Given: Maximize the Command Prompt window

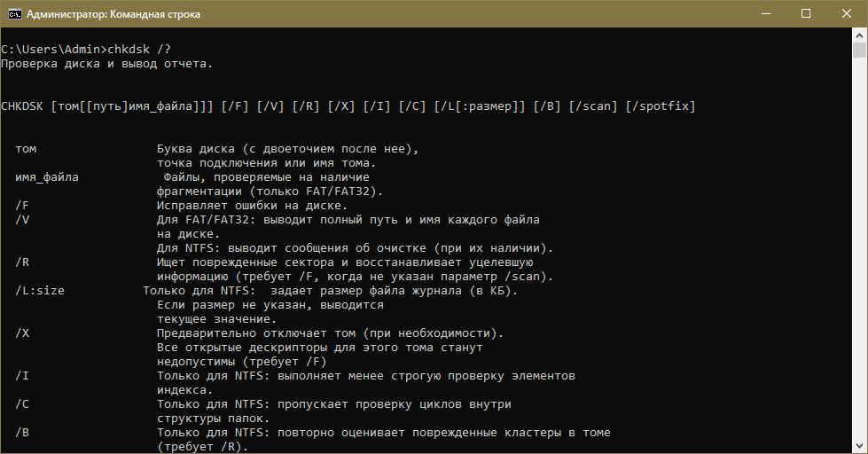Looking at the screenshot, I should click(x=806, y=14).
